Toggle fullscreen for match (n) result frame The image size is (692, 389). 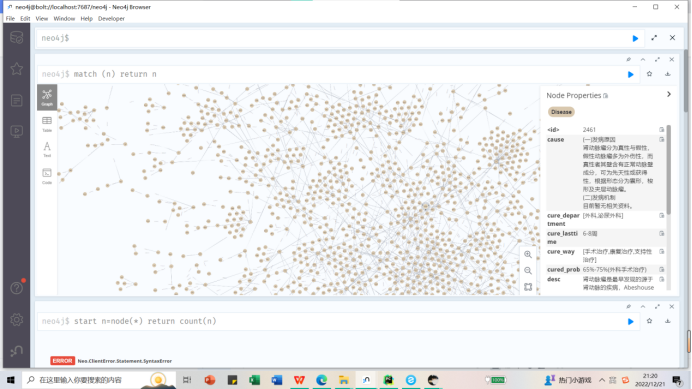657,60
